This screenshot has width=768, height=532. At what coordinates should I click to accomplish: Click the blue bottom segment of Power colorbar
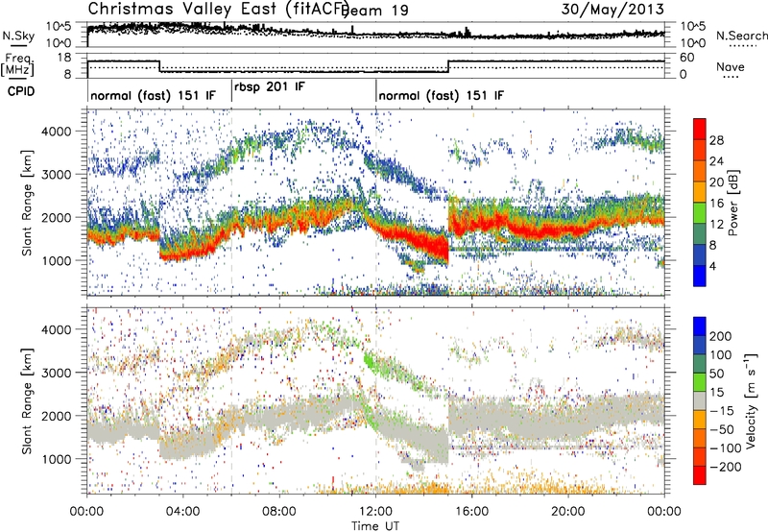(700, 276)
